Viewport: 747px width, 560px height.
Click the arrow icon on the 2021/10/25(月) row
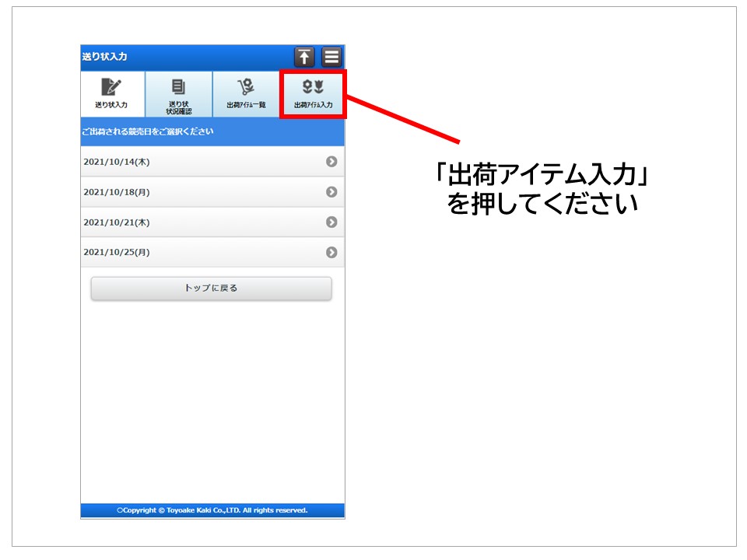pos(331,253)
